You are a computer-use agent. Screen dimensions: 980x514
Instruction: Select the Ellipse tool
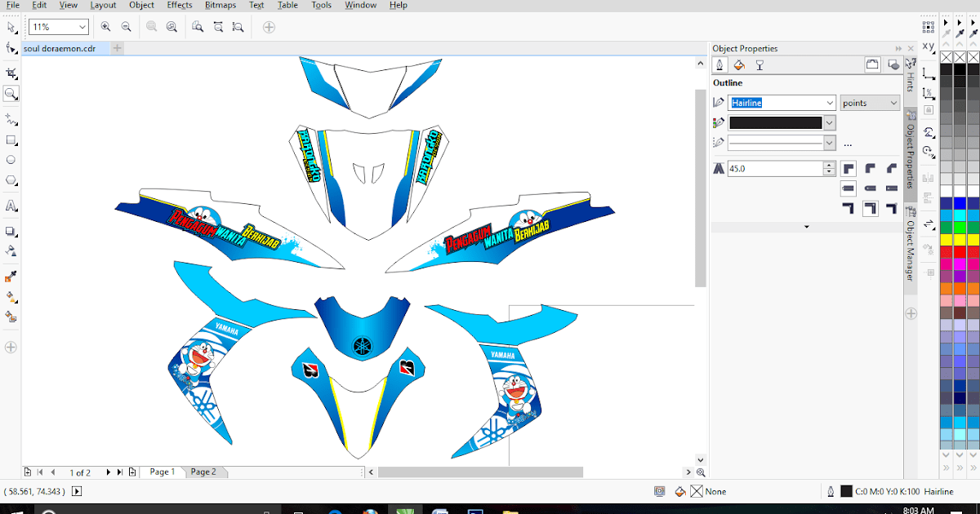click(x=11, y=160)
